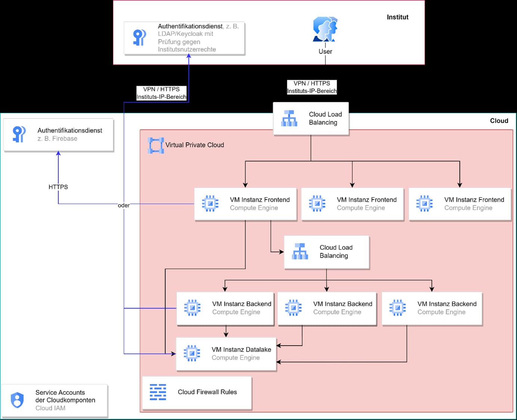Select the 'VM Instanz Datalake' title
The image size is (517, 420).
(241, 349)
